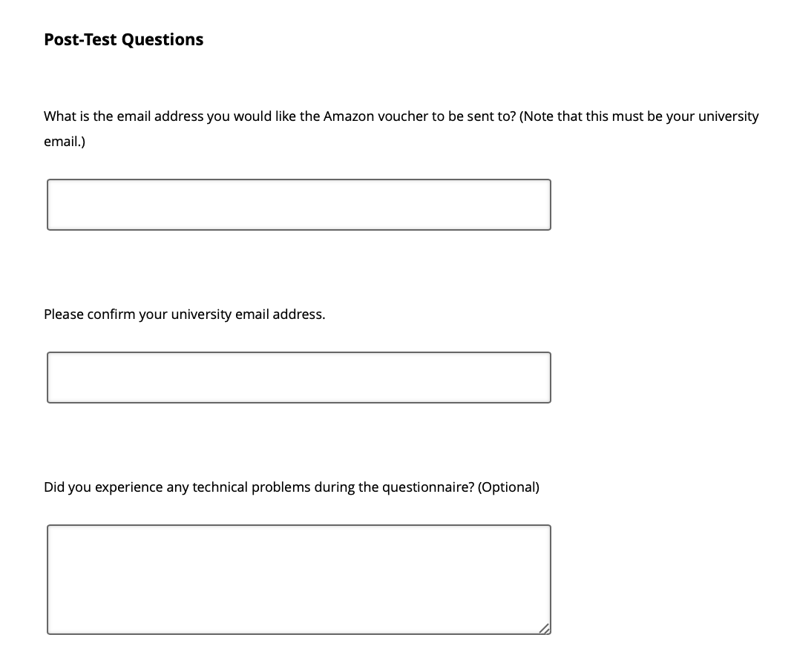Click the Amazon voucher email input field
The width and height of the screenshot is (797, 672).
click(298, 205)
